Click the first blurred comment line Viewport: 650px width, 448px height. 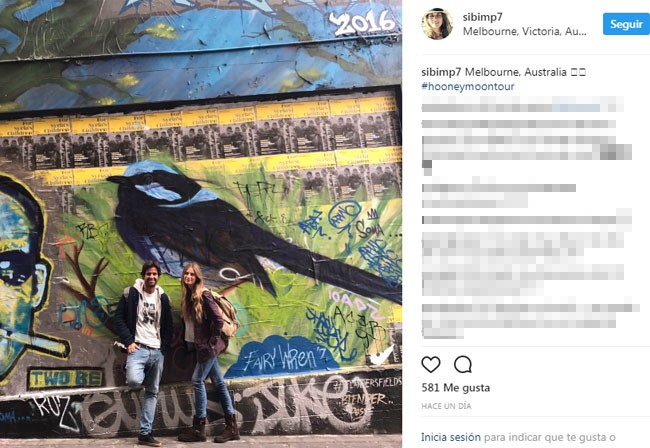point(522,105)
